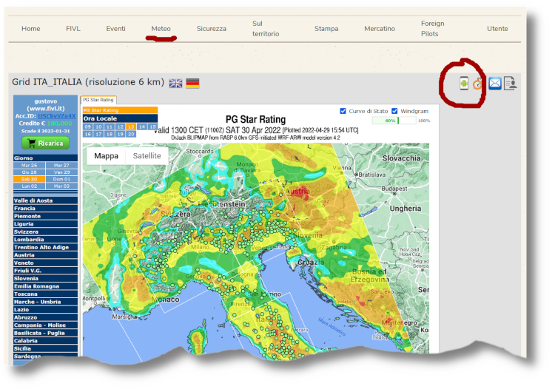Select hour 09 in Ora Locale
This screenshot has height=392, width=555.
[88, 126]
